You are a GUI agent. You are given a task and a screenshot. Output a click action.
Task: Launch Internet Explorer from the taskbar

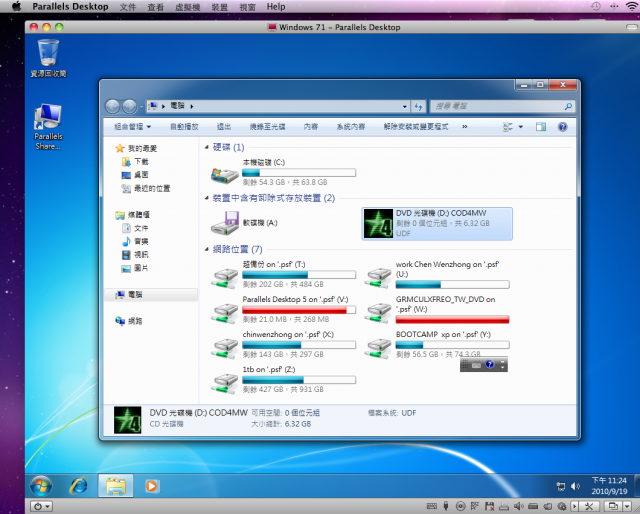[x=79, y=486]
